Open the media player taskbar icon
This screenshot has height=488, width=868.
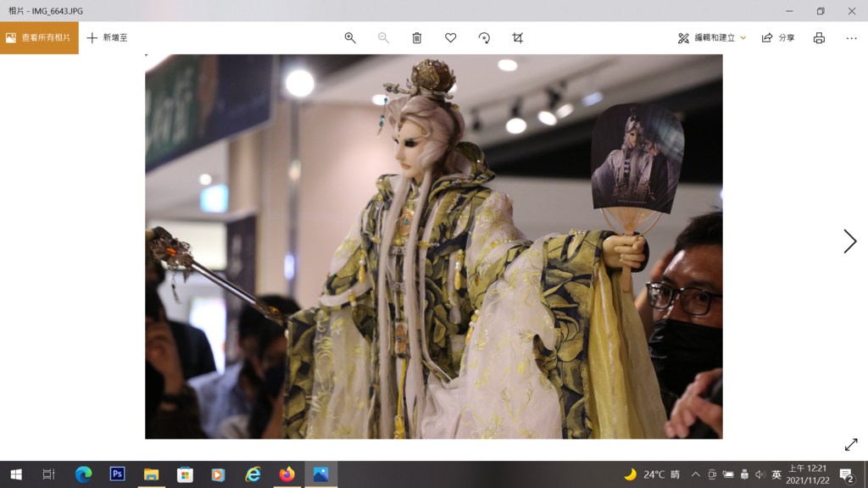218,474
